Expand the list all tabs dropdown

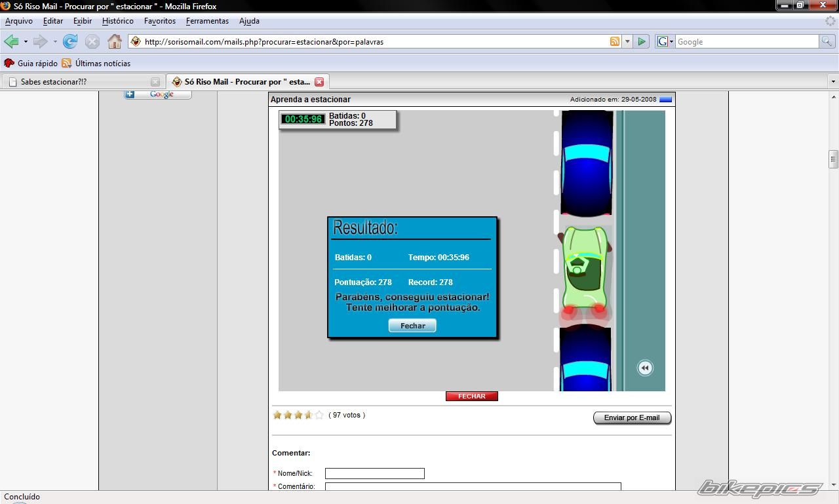pos(833,82)
